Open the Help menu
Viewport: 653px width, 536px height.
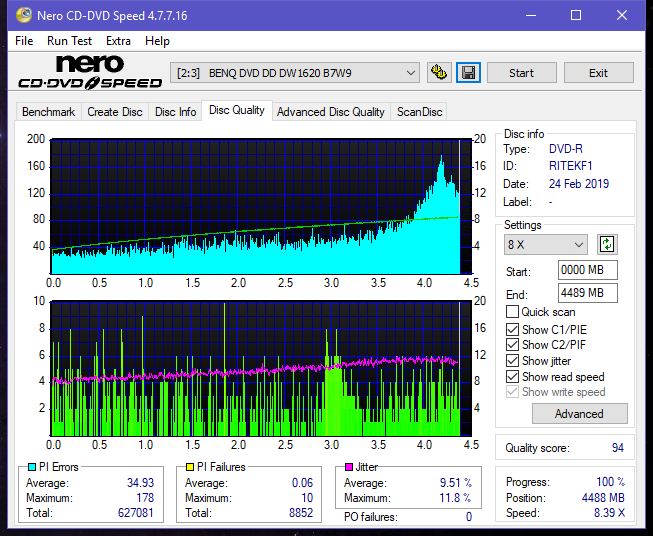click(x=157, y=41)
